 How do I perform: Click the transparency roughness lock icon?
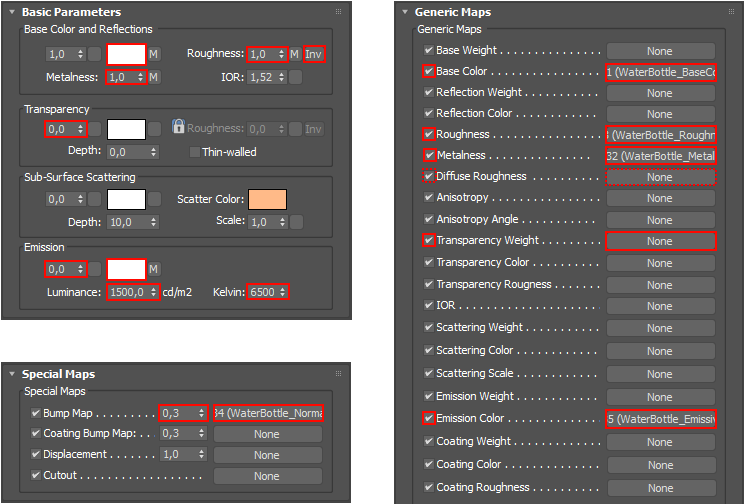pyautogui.click(x=178, y=126)
